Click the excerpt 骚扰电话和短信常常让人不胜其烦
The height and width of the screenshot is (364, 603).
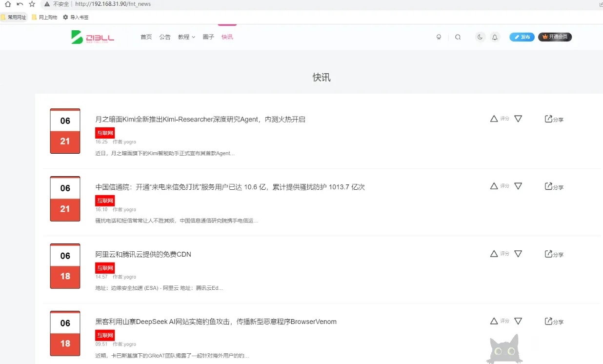pyautogui.click(x=177, y=221)
